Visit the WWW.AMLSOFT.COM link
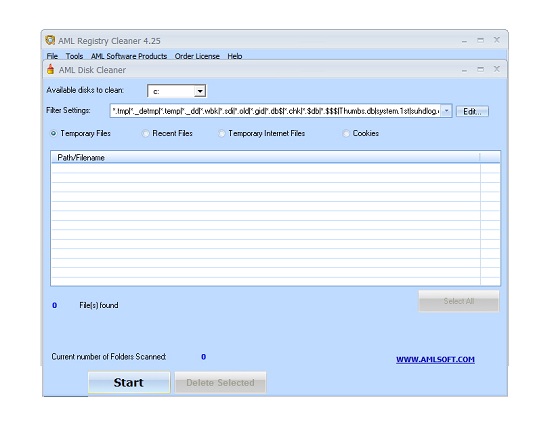Viewport: 550px width, 440px height. pos(435,359)
